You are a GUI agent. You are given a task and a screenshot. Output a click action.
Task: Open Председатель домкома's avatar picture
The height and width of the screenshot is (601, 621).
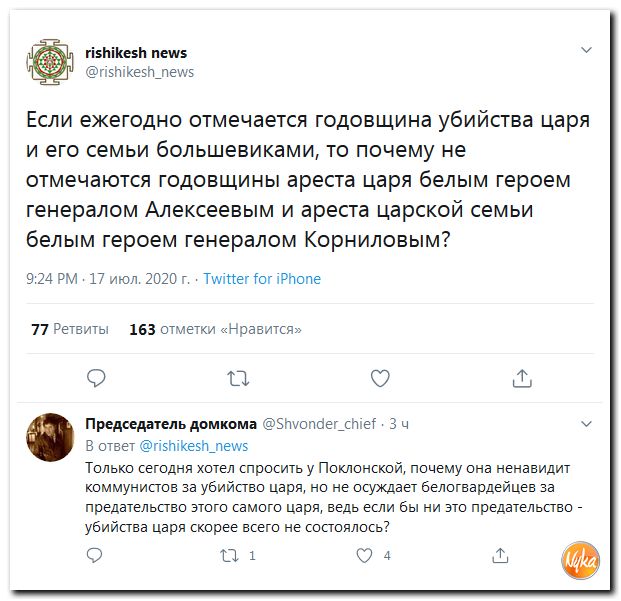click(50, 437)
